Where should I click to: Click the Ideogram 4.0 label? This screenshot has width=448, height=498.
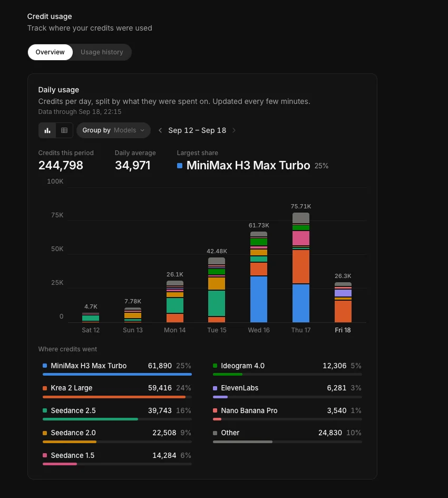[x=243, y=366]
